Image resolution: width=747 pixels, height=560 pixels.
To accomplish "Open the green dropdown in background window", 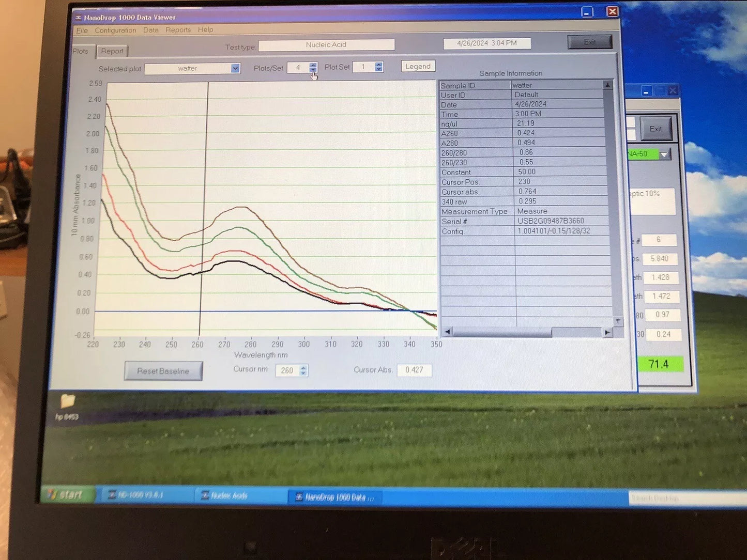I will click(x=664, y=154).
